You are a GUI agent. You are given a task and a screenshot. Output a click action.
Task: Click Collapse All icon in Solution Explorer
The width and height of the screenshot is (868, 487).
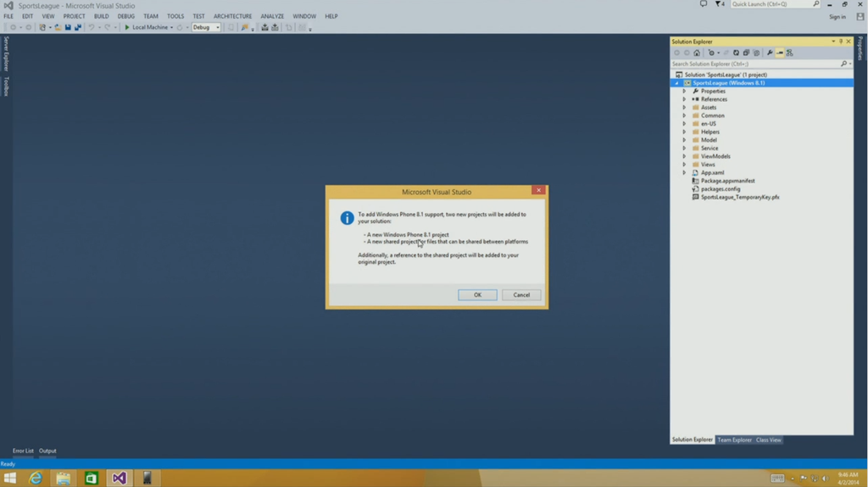point(746,53)
